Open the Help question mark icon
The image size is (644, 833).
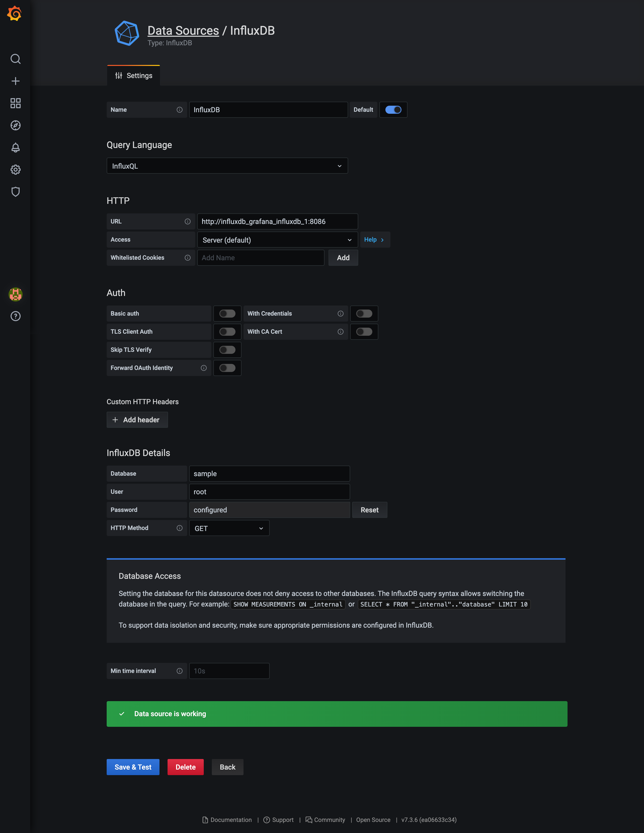point(15,316)
